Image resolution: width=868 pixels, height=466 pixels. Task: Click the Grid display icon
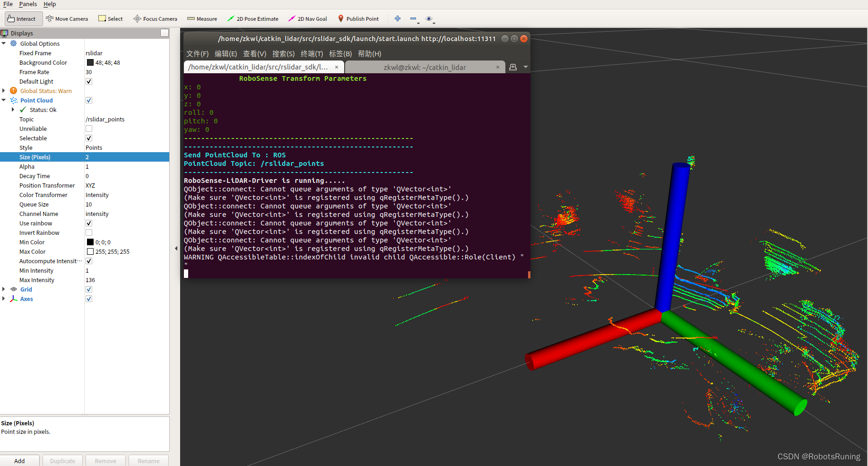pos(14,289)
